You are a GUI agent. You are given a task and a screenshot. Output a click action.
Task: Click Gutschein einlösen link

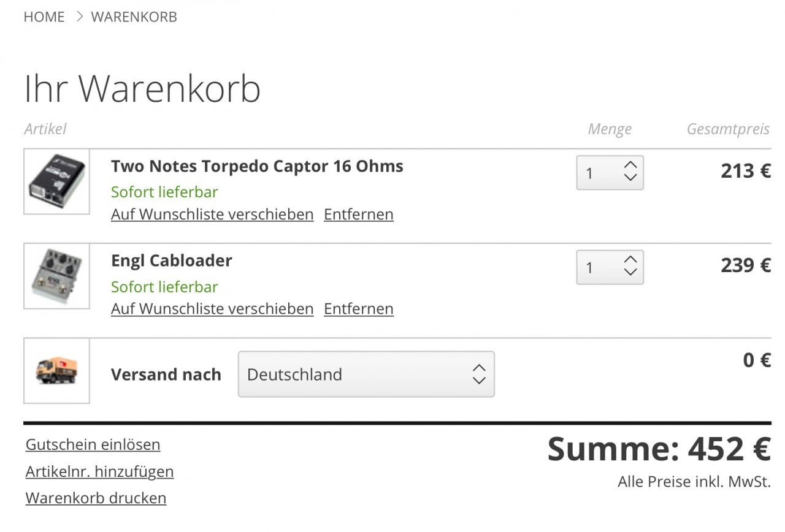[x=93, y=444]
